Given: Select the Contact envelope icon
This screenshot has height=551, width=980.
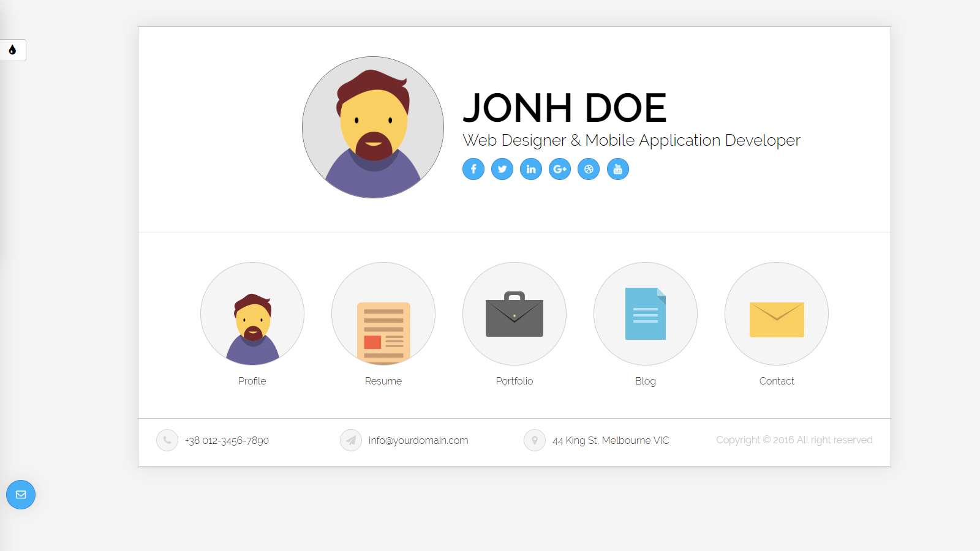Looking at the screenshot, I should click(777, 314).
